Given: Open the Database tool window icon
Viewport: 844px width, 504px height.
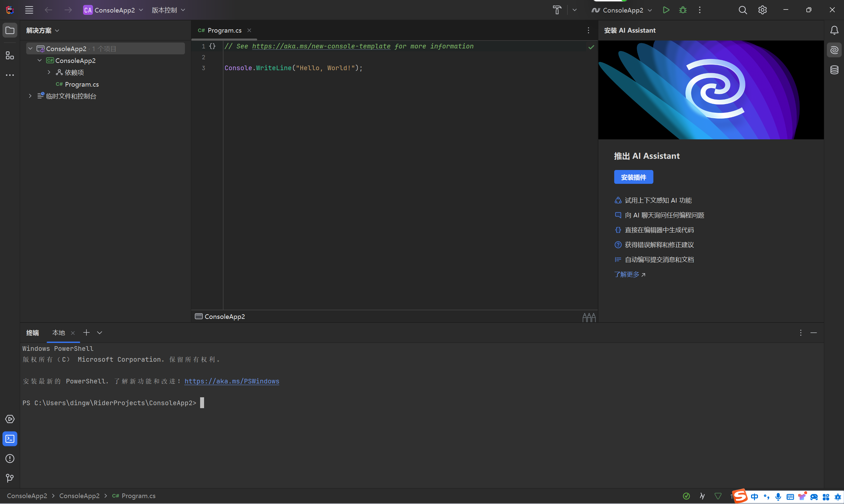Looking at the screenshot, I should point(834,70).
